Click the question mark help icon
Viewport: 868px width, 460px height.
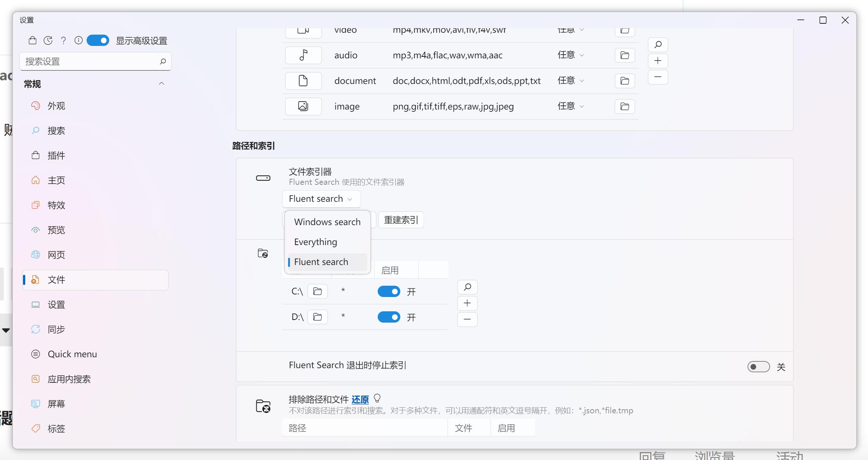click(x=63, y=40)
